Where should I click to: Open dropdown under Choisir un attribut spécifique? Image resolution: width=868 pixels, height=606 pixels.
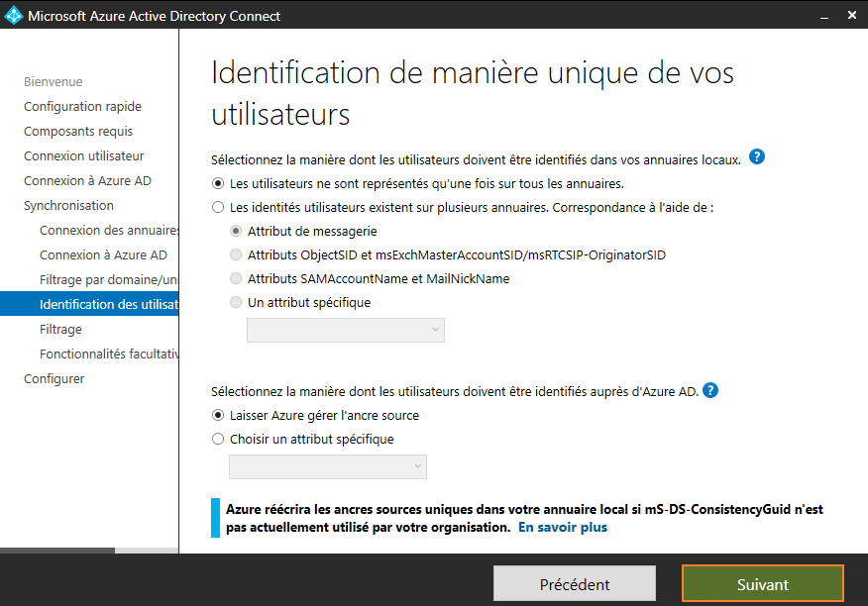coord(328,466)
